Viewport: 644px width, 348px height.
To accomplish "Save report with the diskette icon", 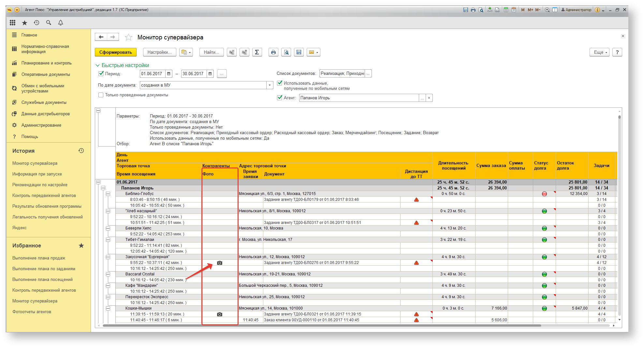I will (x=299, y=52).
